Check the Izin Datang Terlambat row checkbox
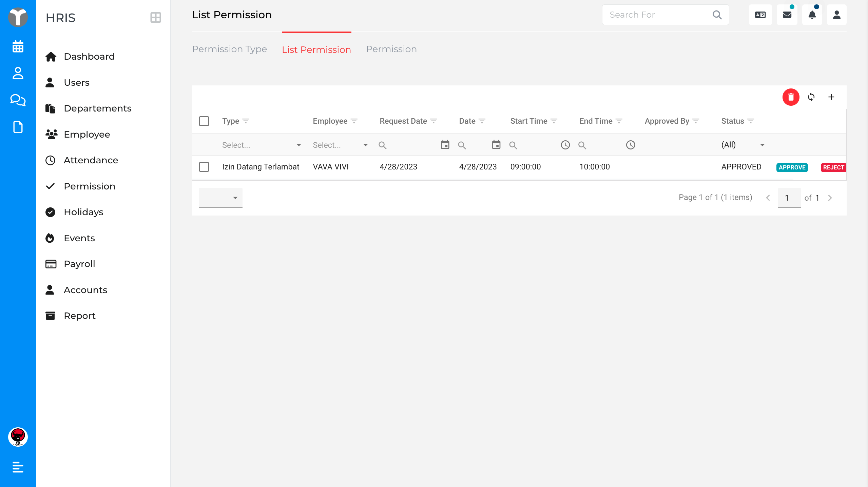The height and width of the screenshot is (487, 868). 204,167
